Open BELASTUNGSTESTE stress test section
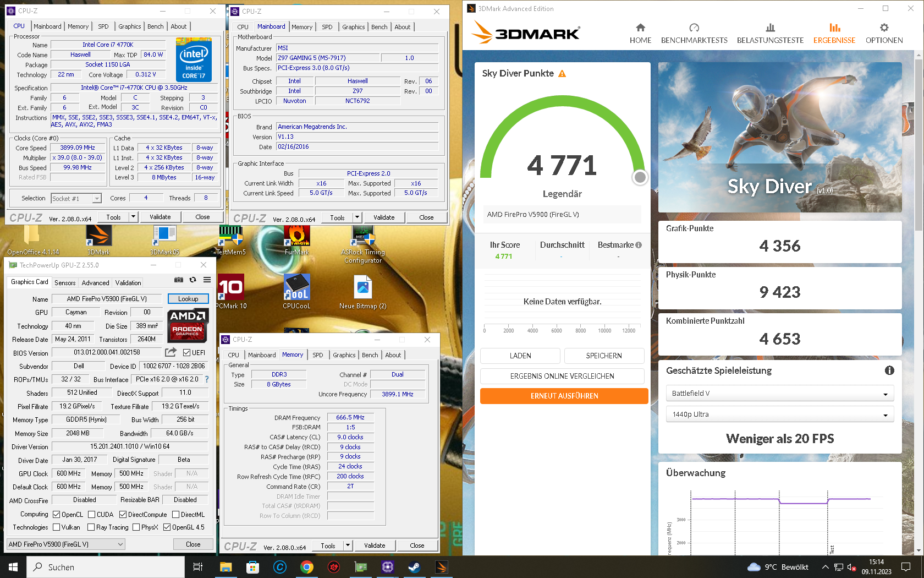Image resolution: width=924 pixels, height=578 pixels. point(770,33)
